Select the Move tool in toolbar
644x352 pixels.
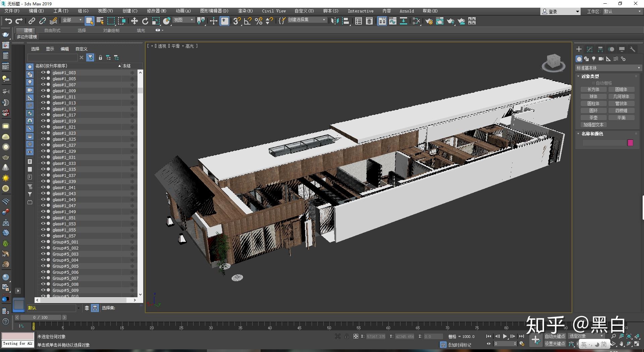click(134, 21)
